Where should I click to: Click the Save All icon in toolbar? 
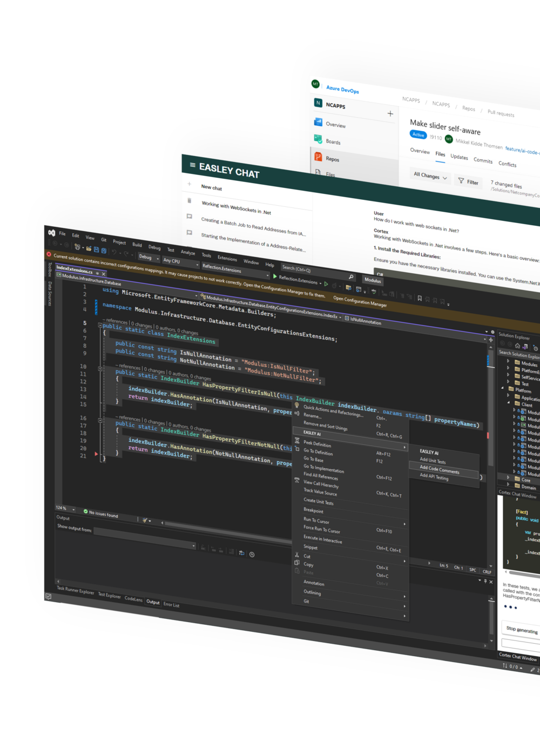(103, 251)
